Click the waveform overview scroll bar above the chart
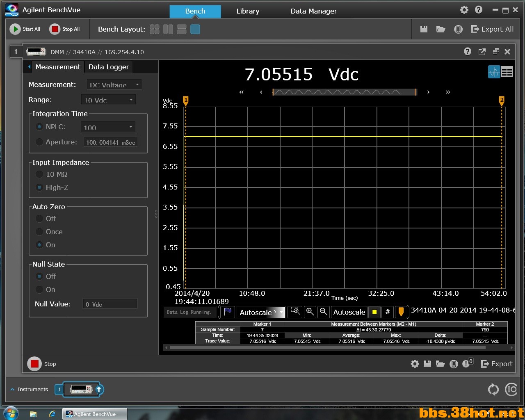The width and height of the screenshot is (525, 420). point(345,92)
